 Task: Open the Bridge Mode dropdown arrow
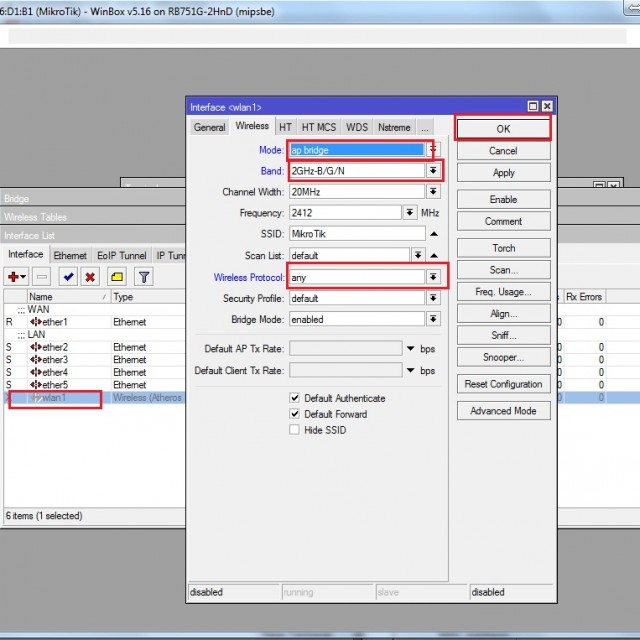[433, 319]
